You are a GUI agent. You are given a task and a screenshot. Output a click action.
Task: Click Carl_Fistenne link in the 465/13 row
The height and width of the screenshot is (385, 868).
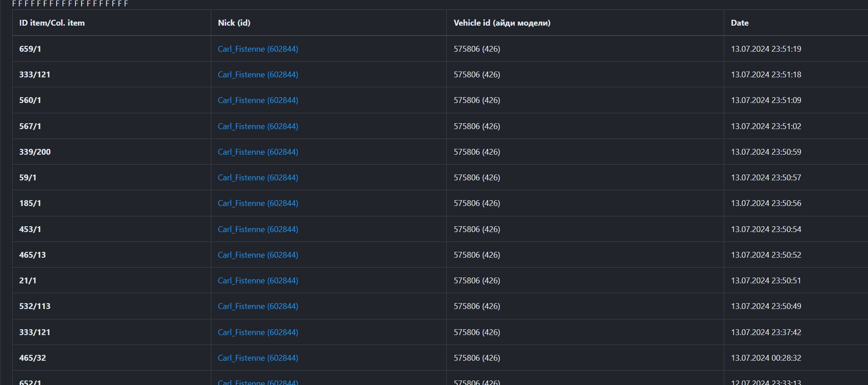(258, 255)
